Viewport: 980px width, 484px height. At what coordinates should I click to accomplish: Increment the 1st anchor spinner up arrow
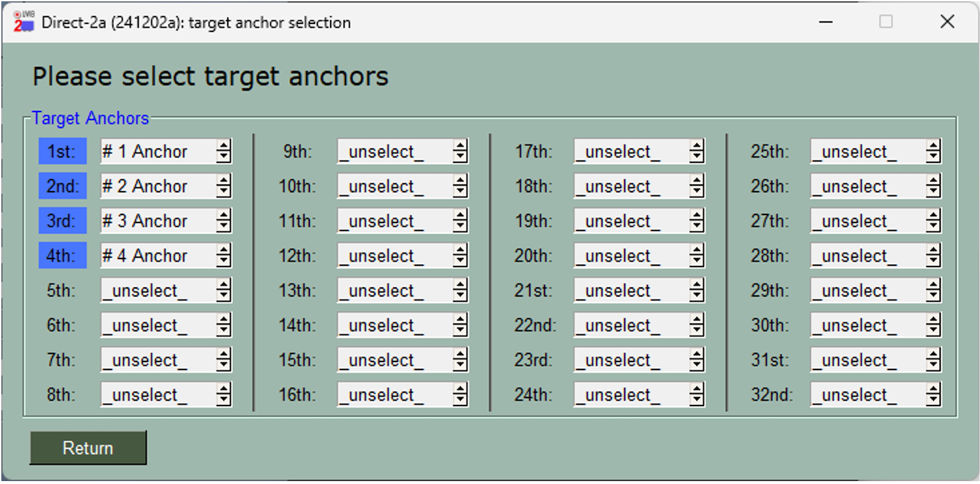point(224,146)
